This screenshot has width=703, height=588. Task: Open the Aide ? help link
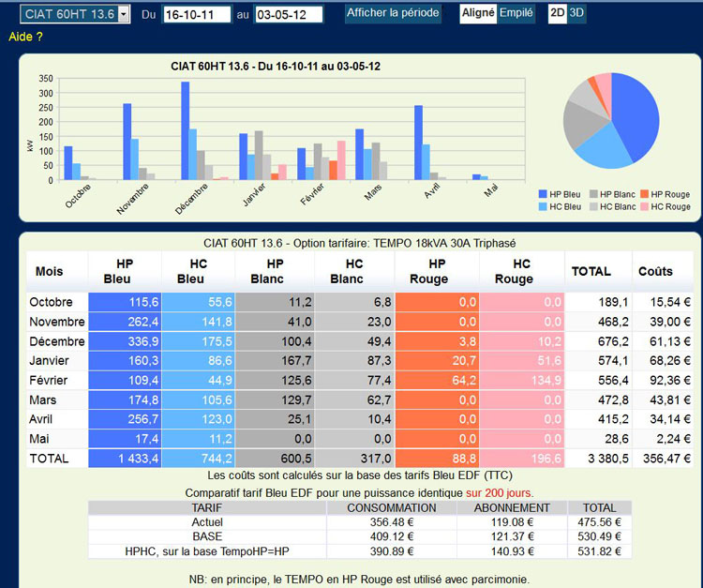click(x=25, y=37)
